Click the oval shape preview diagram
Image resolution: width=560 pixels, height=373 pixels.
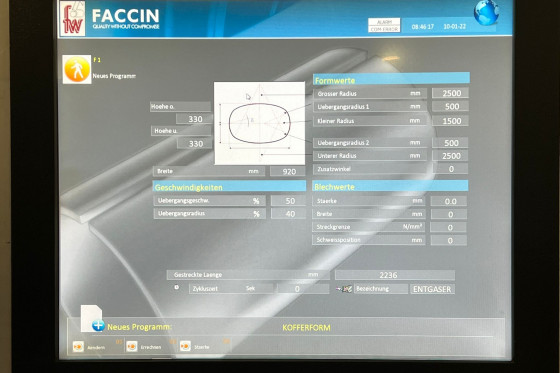click(259, 123)
